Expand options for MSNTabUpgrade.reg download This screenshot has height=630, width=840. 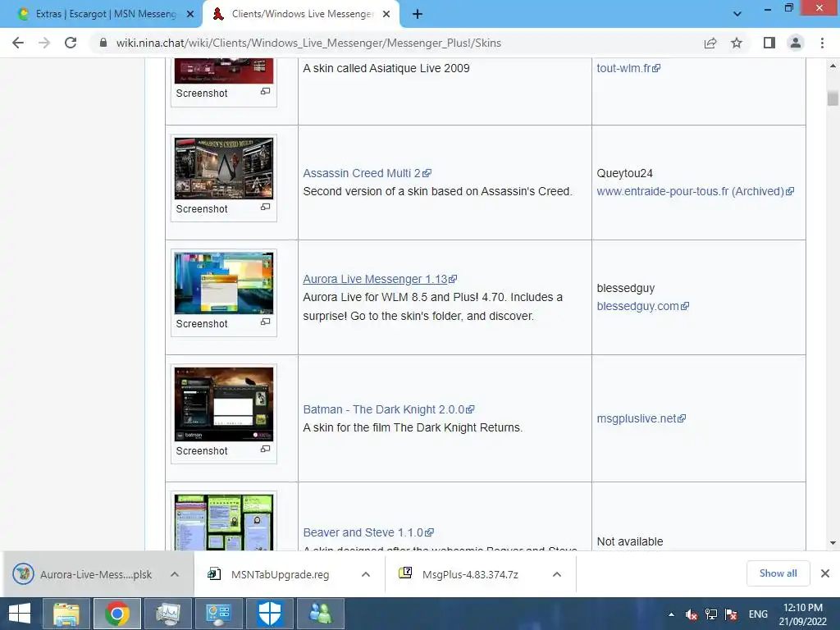coord(366,574)
